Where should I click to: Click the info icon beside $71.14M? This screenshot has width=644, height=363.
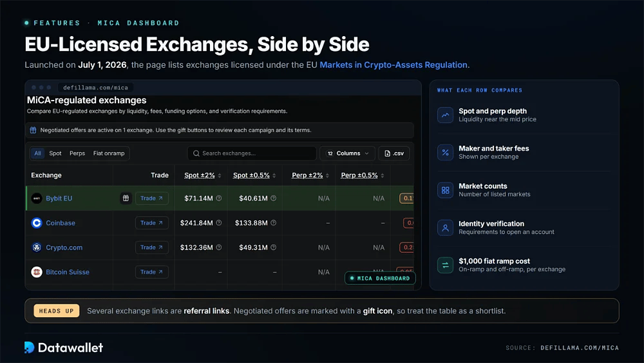pyautogui.click(x=219, y=198)
